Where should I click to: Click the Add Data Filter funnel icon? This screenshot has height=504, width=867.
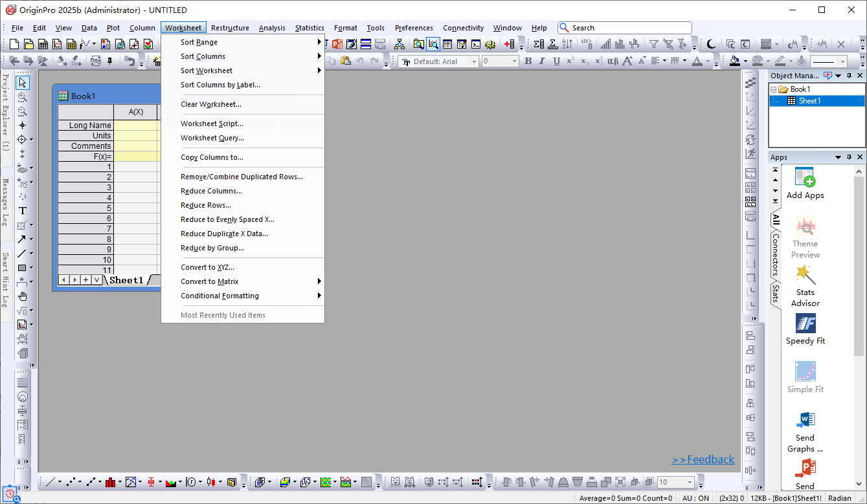[653, 44]
